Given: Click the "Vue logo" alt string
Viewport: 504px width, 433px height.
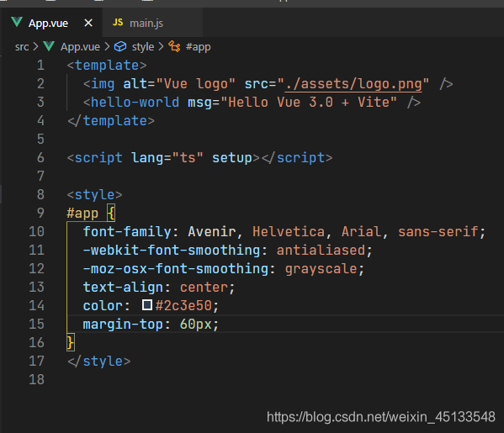Looking at the screenshot, I should click(196, 84).
